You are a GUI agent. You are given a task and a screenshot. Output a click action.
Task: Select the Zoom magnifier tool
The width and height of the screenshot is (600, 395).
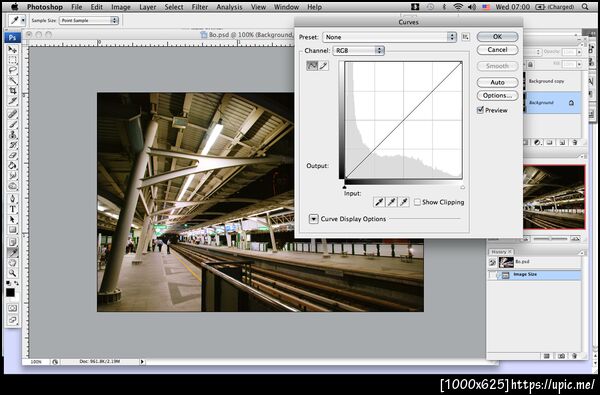(x=13, y=273)
